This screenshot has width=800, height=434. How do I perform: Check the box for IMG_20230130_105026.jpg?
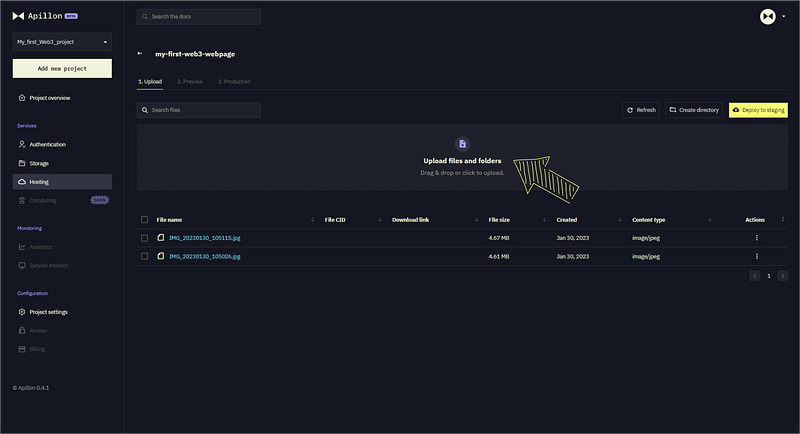tap(144, 257)
